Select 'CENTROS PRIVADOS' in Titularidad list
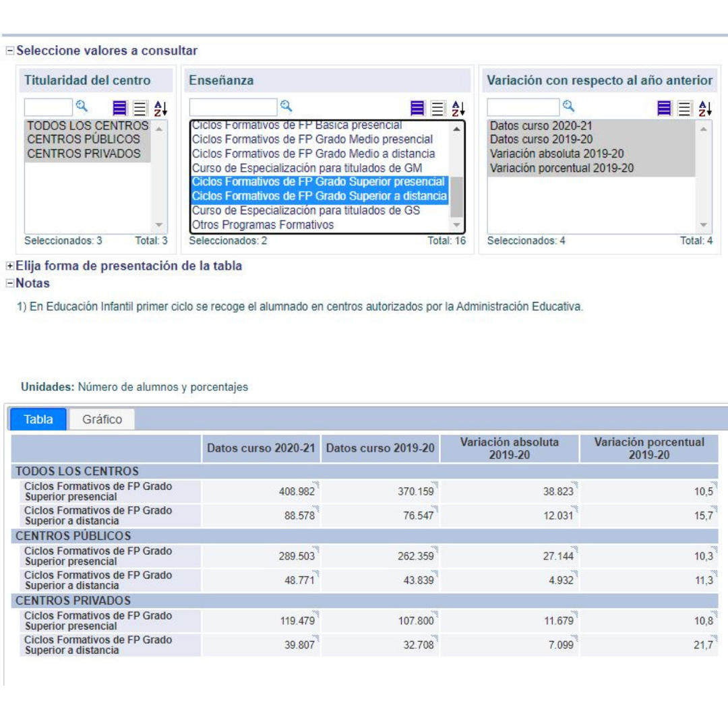 (x=88, y=154)
